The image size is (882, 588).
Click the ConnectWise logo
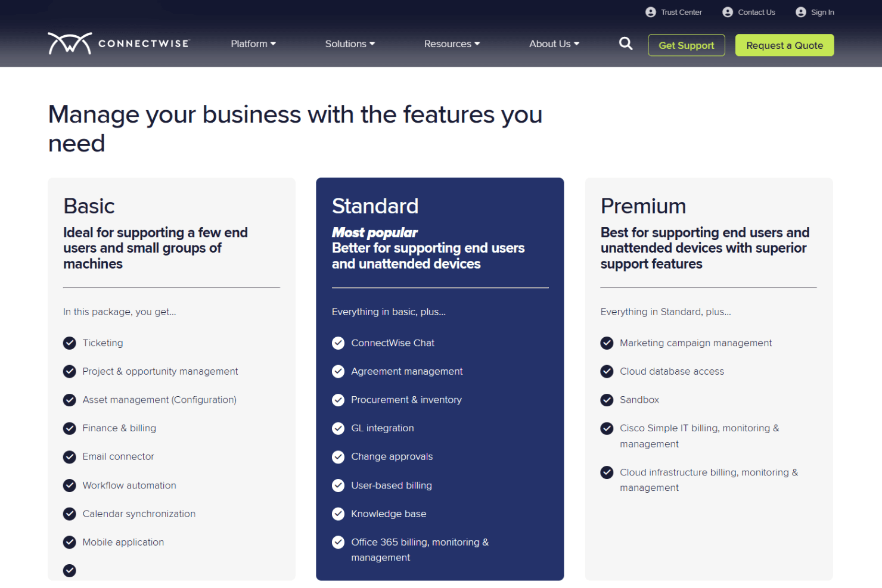point(119,43)
